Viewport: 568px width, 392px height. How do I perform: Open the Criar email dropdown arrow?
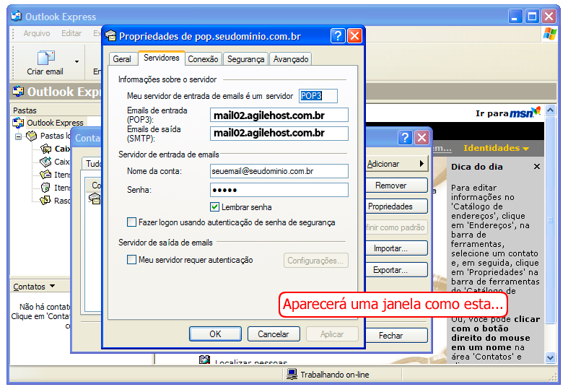[77, 61]
